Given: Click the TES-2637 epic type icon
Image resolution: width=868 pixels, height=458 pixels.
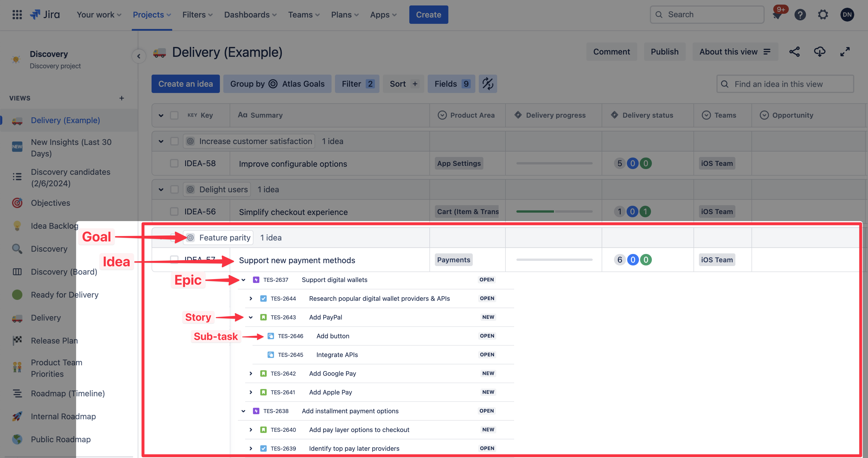Looking at the screenshot, I should click(x=256, y=280).
